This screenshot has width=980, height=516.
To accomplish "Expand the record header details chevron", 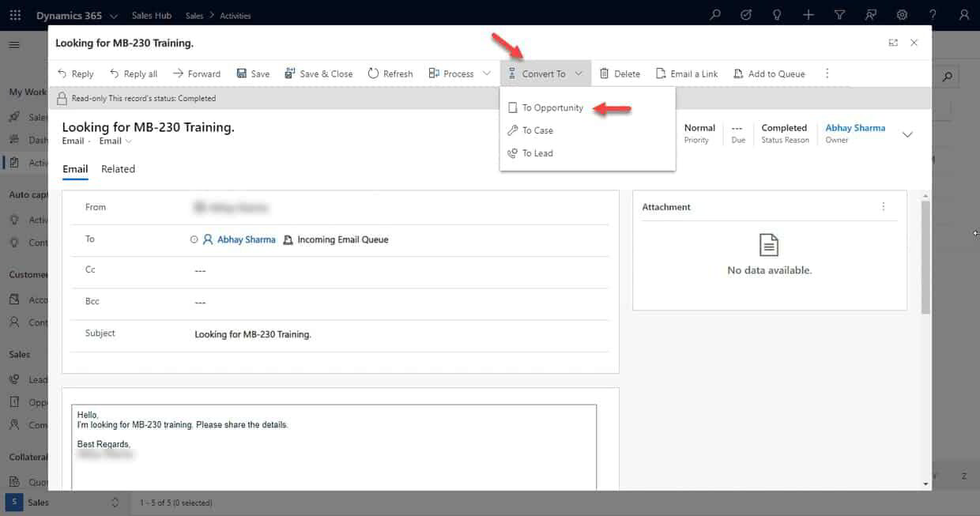I will click(907, 134).
